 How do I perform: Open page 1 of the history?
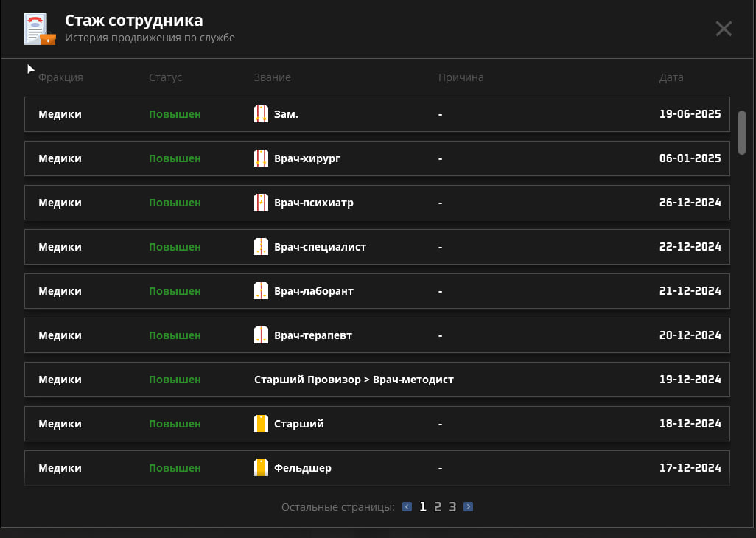pos(423,506)
